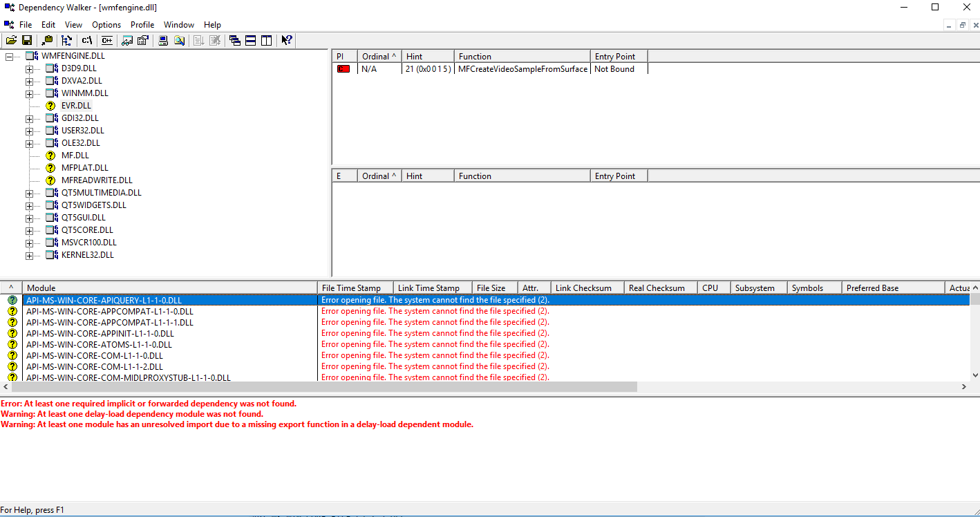
Task: Expand the WINMM.DLL tree node
Action: point(29,94)
